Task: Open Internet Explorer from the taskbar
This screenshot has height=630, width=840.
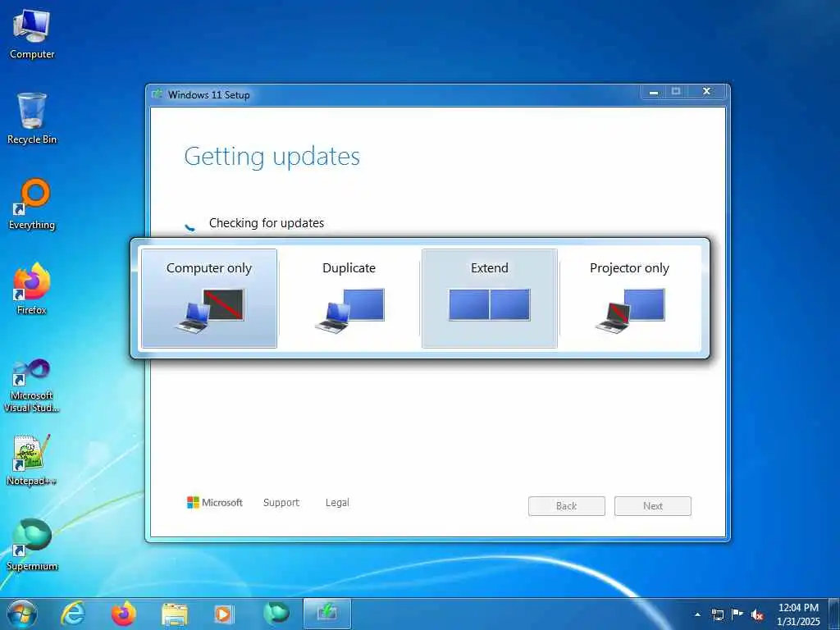Action: click(x=73, y=614)
